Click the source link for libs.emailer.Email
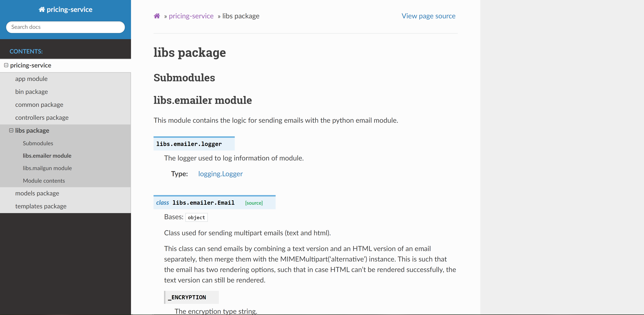The width and height of the screenshot is (644, 315). (x=254, y=202)
